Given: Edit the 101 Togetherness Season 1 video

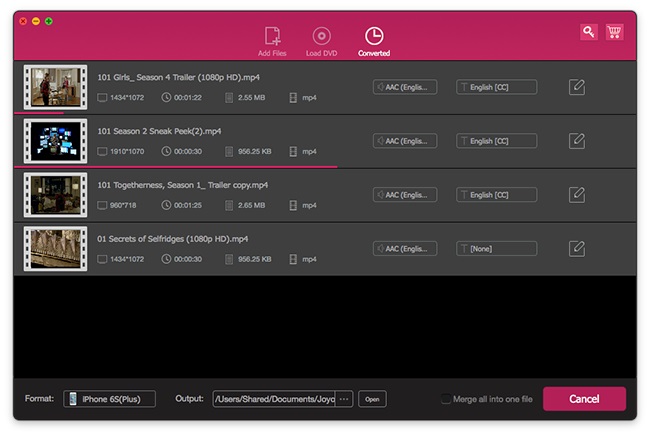Looking at the screenshot, I should point(577,195).
